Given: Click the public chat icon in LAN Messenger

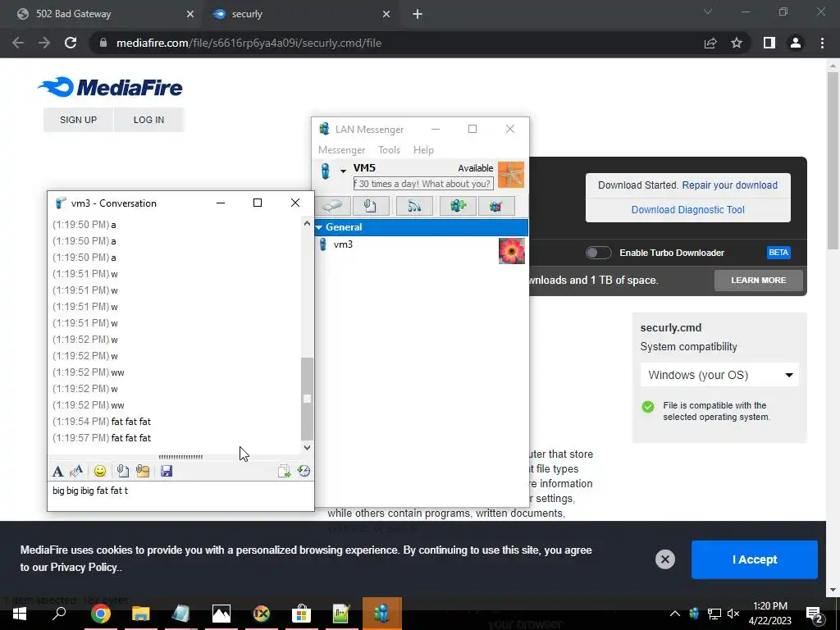Looking at the screenshot, I should 496,206.
